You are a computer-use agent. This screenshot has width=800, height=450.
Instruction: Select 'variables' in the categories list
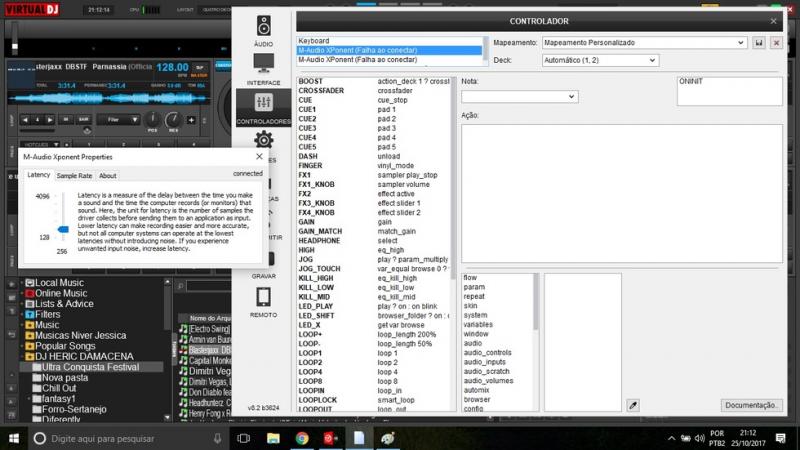click(478, 324)
